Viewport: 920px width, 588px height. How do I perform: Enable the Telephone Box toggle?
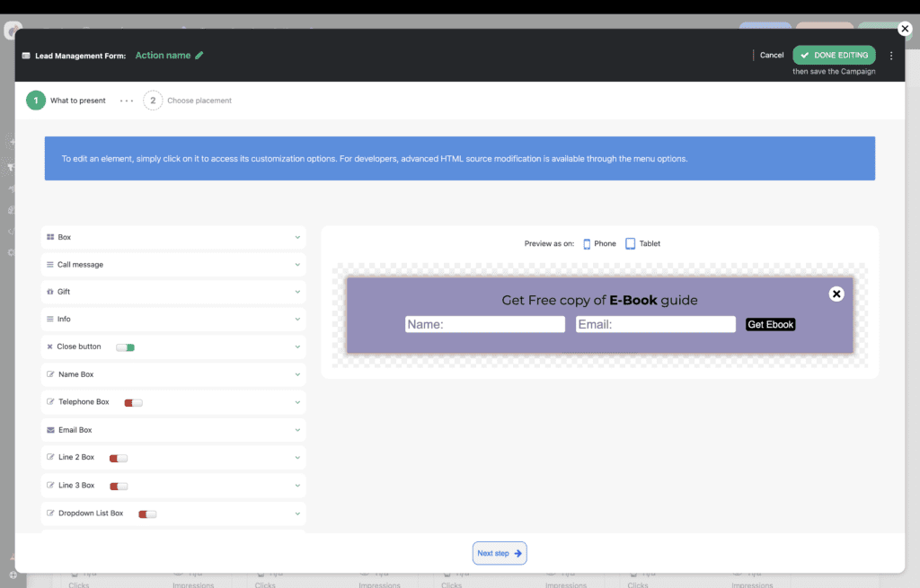[x=133, y=403]
